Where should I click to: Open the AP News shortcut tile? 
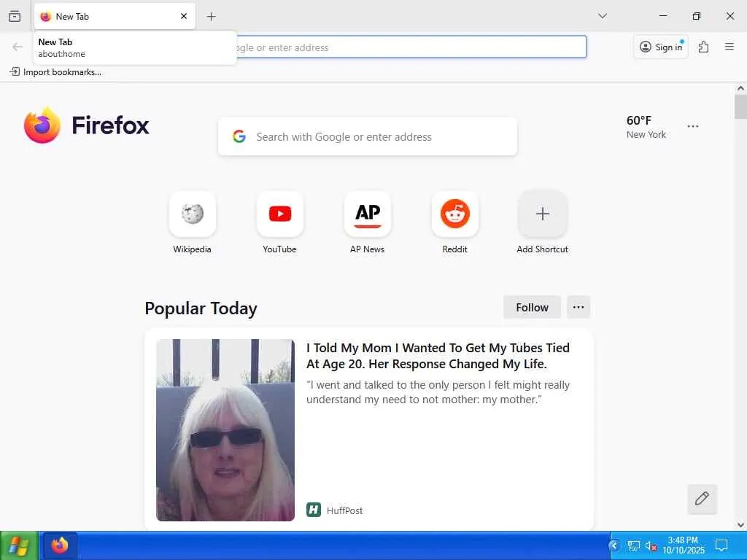click(x=368, y=214)
